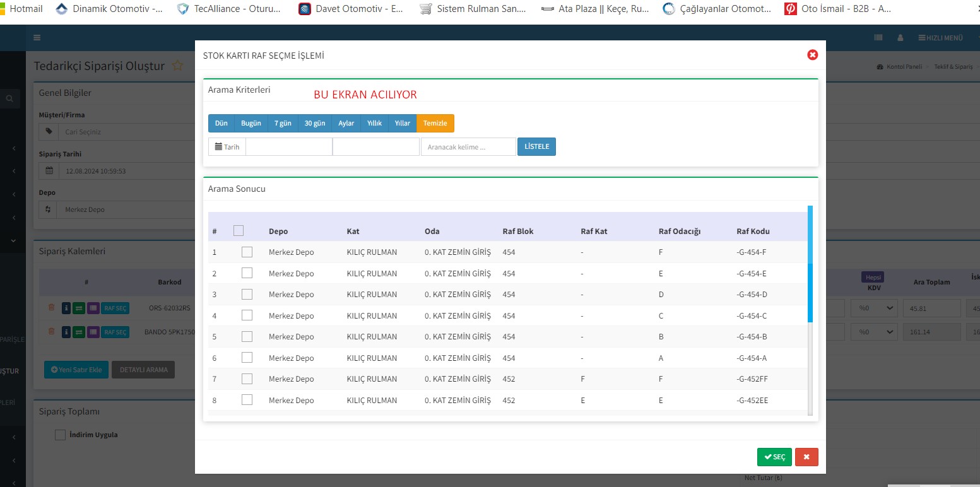Close the shelf selection dialog with red X
Viewport: 980px width, 487px height.
coord(812,55)
